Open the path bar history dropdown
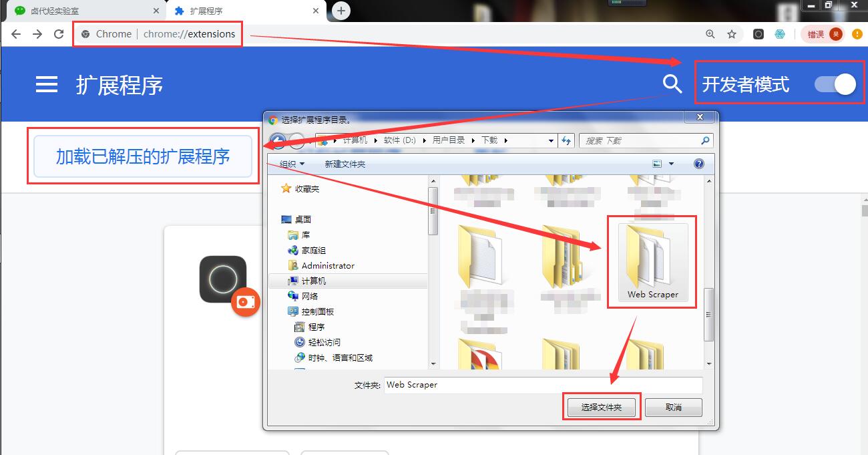Viewport: 868px width, 455px height. tap(551, 140)
